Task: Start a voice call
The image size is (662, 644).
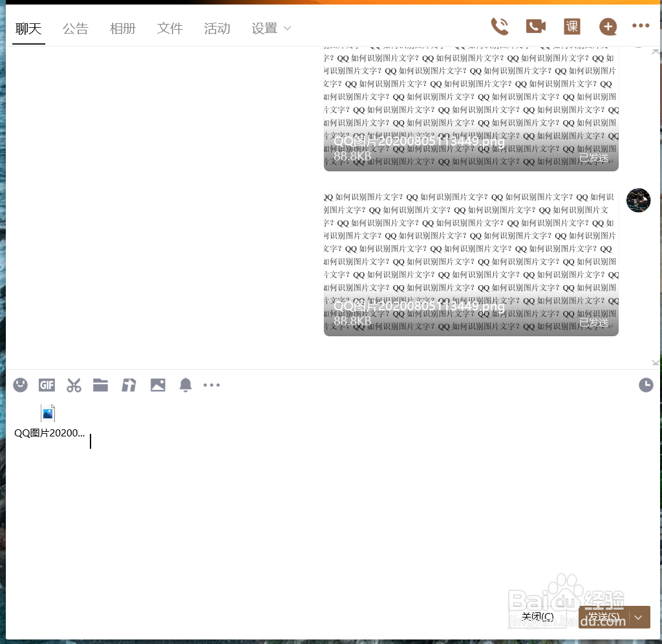Action: pyautogui.click(x=499, y=27)
